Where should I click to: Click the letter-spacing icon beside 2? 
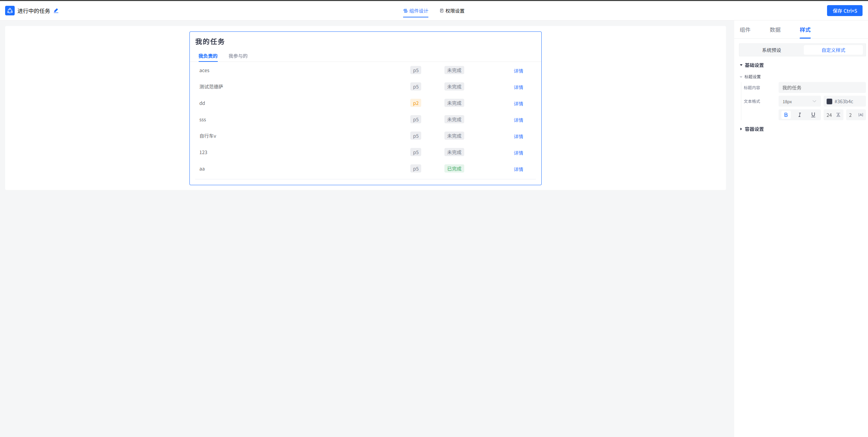point(860,115)
